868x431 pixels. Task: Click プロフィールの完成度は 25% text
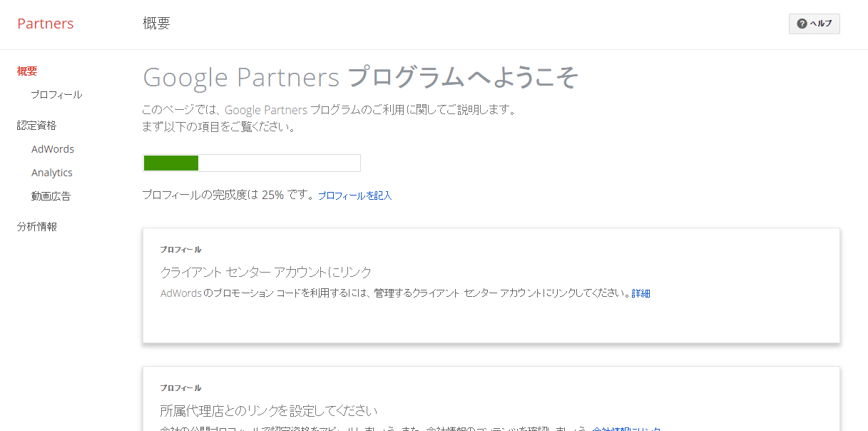point(228,195)
